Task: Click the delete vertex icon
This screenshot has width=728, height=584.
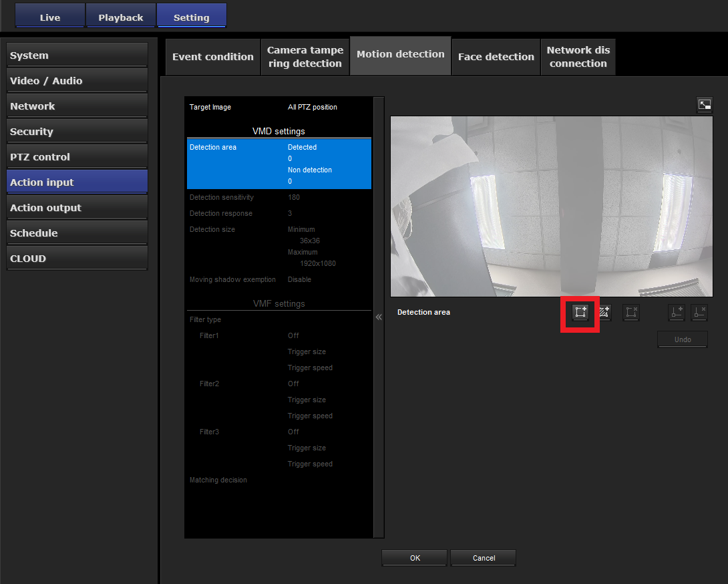Action: pos(699,313)
